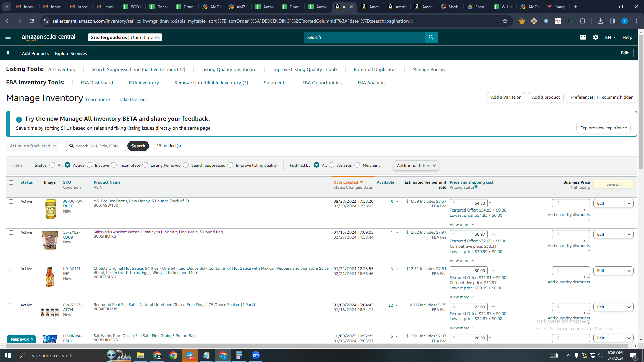Click the Cholula Hot Sauce product thumbnail
Screen dimensions: 644x362
(x=50, y=277)
